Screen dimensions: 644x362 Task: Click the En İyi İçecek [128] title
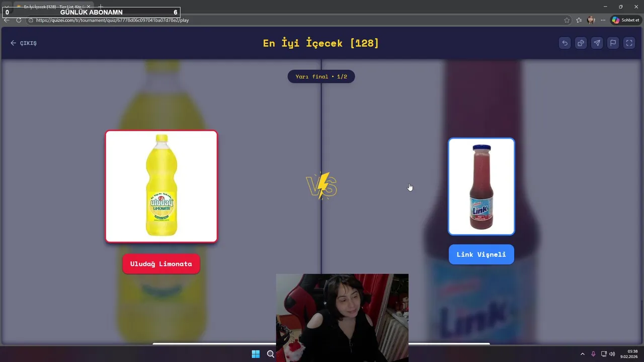tap(321, 43)
